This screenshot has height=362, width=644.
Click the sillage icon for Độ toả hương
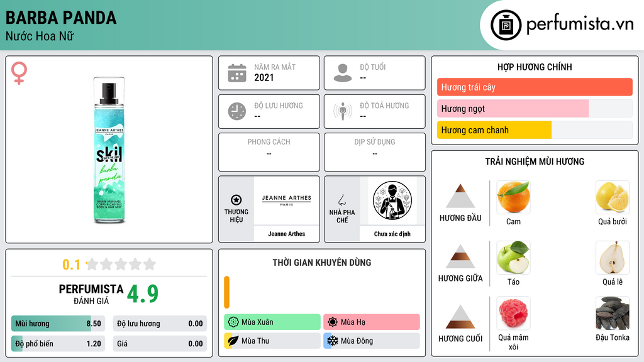click(x=343, y=111)
